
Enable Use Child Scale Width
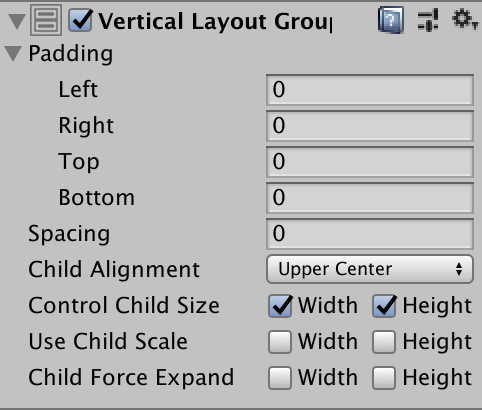coord(280,342)
